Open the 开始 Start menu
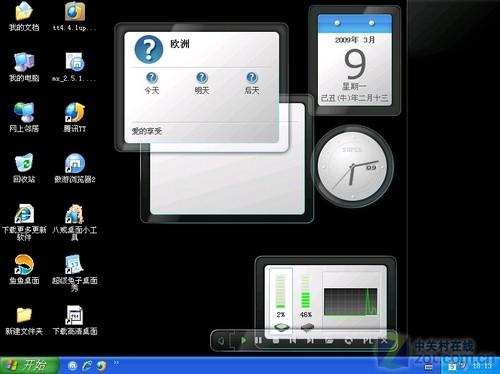 [x=29, y=365]
